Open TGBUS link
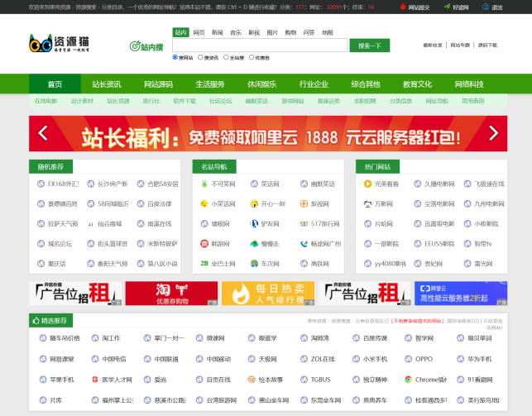532x416 pixels. (321, 380)
